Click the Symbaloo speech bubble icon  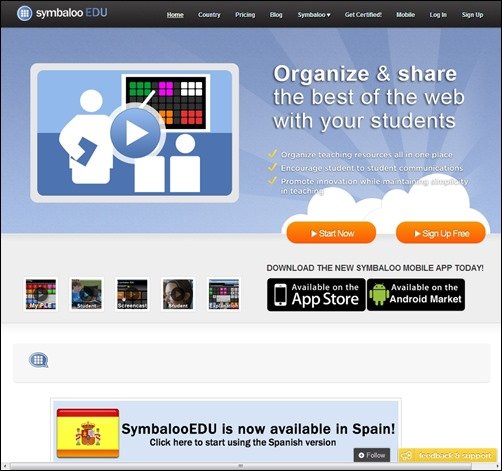pos(38,360)
